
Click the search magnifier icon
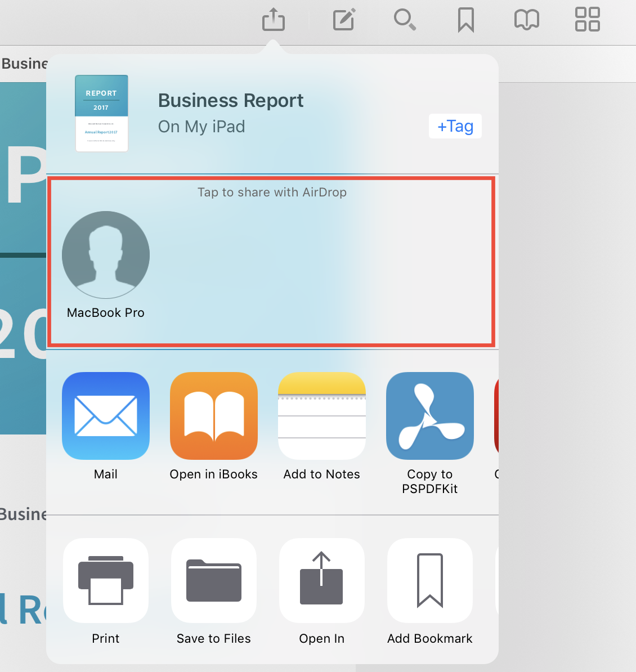(x=405, y=20)
